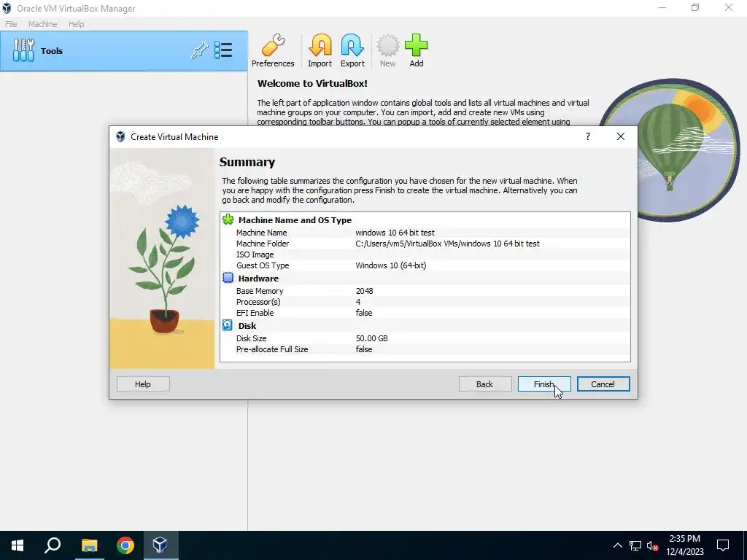Open the Help menu
Viewport: 747px width, 560px height.
coord(76,24)
